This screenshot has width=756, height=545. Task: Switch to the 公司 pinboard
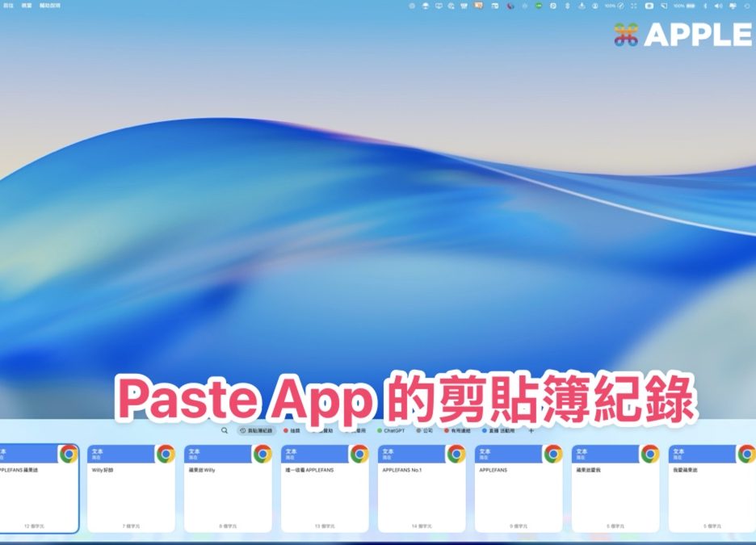[x=425, y=431]
